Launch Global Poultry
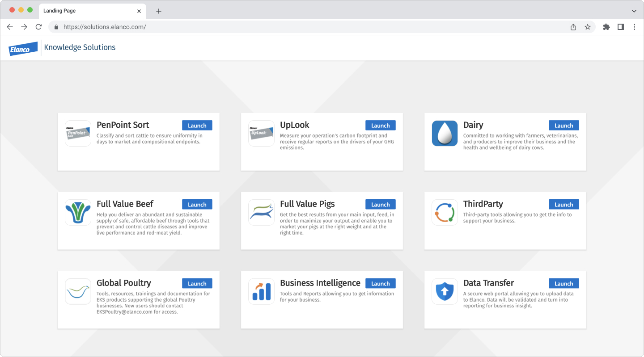Image resolution: width=644 pixels, height=357 pixels. tap(197, 284)
